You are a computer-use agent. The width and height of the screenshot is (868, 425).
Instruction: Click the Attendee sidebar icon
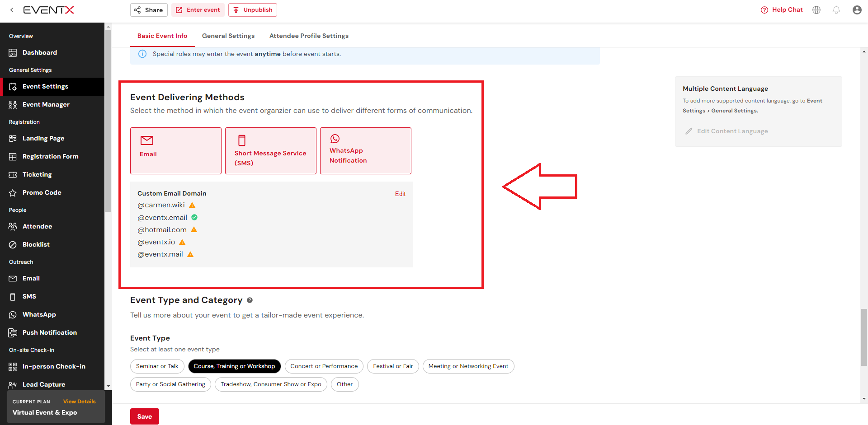13,226
